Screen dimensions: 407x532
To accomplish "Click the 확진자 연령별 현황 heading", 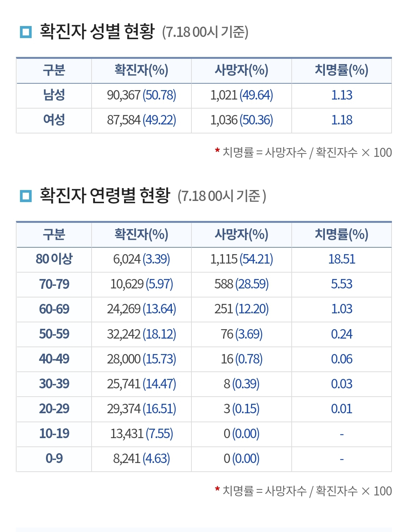I will coord(105,195).
